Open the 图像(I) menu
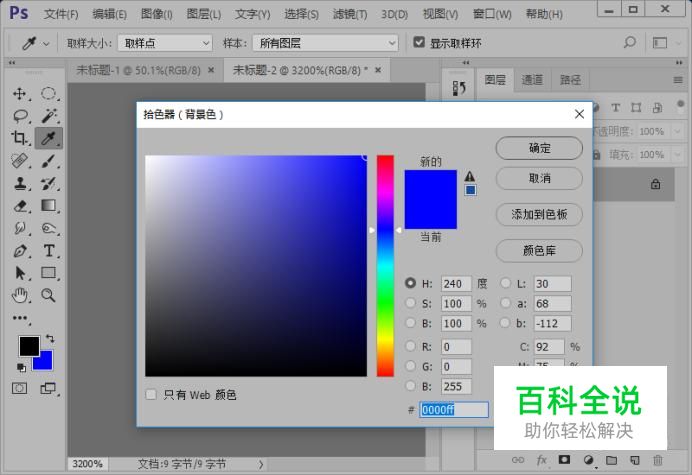This screenshot has width=692, height=475. (157, 14)
